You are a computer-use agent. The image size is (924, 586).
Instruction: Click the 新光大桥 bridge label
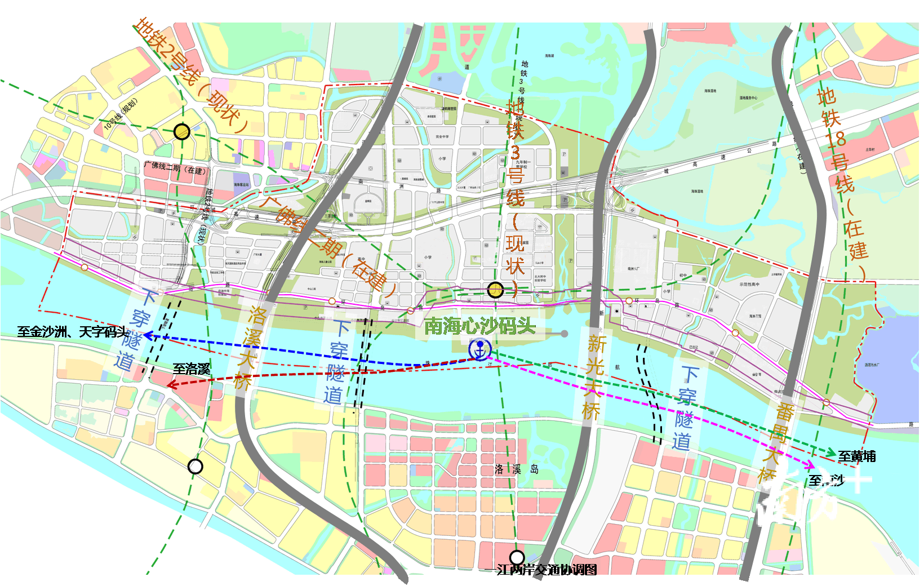coord(594,377)
